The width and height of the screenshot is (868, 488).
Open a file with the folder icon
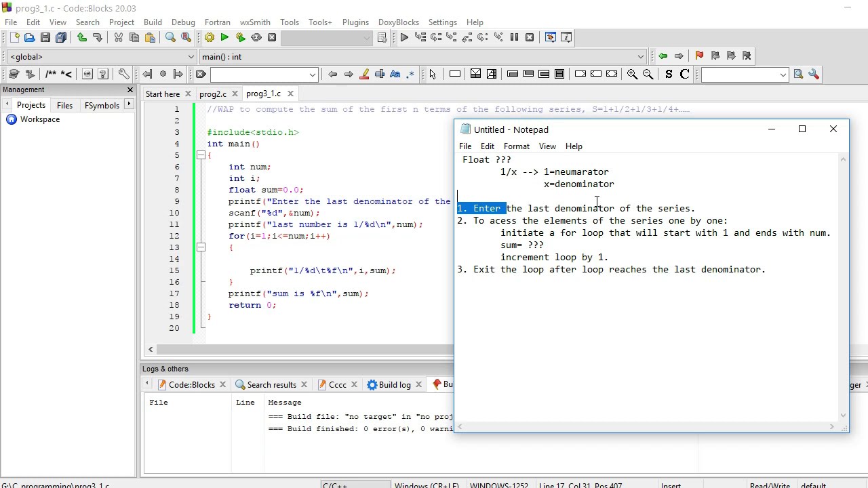tap(30, 38)
